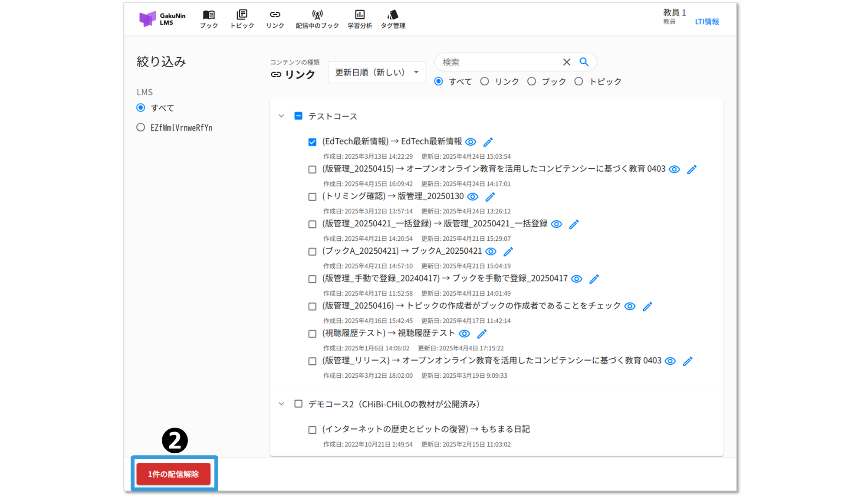The height and width of the screenshot is (497, 868).
Task: Edit 視聴履歴テスト link with pencil icon
Action: [x=482, y=334]
